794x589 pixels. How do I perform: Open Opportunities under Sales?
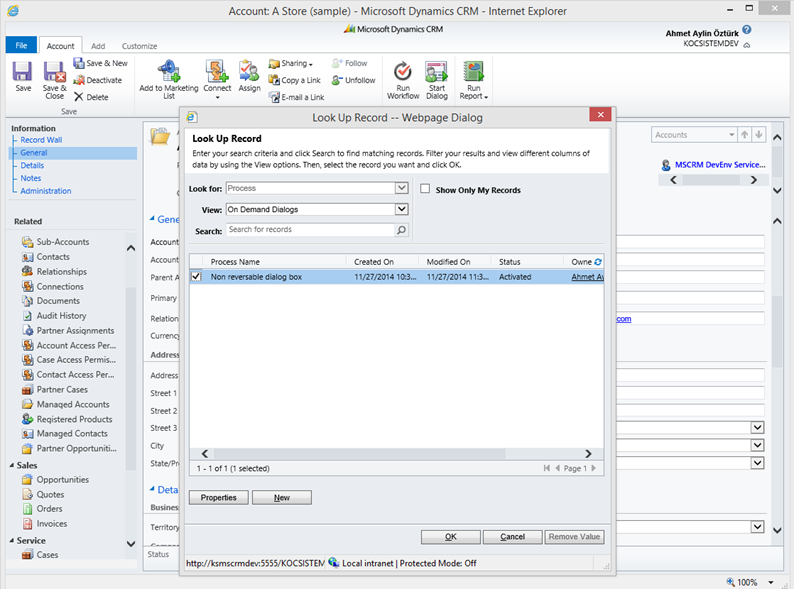[x=62, y=480]
